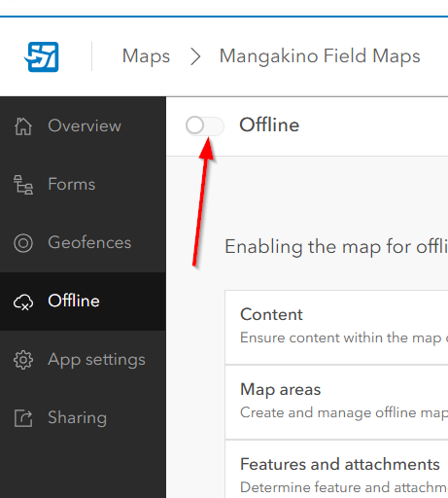The width and height of the screenshot is (448, 498).
Task: Open Features and attachments card
Action: tap(336, 469)
